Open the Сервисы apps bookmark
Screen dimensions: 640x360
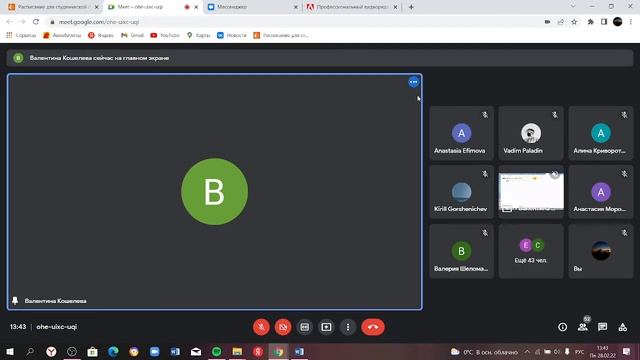21,36
